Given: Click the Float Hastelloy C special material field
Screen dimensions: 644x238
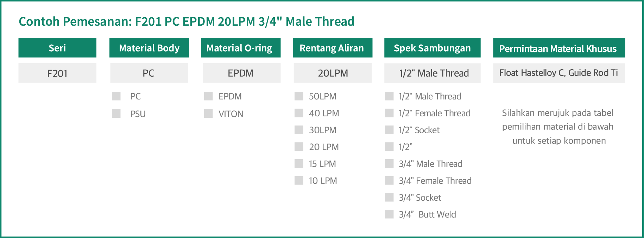Looking at the screenshot, I should point(558,73).
